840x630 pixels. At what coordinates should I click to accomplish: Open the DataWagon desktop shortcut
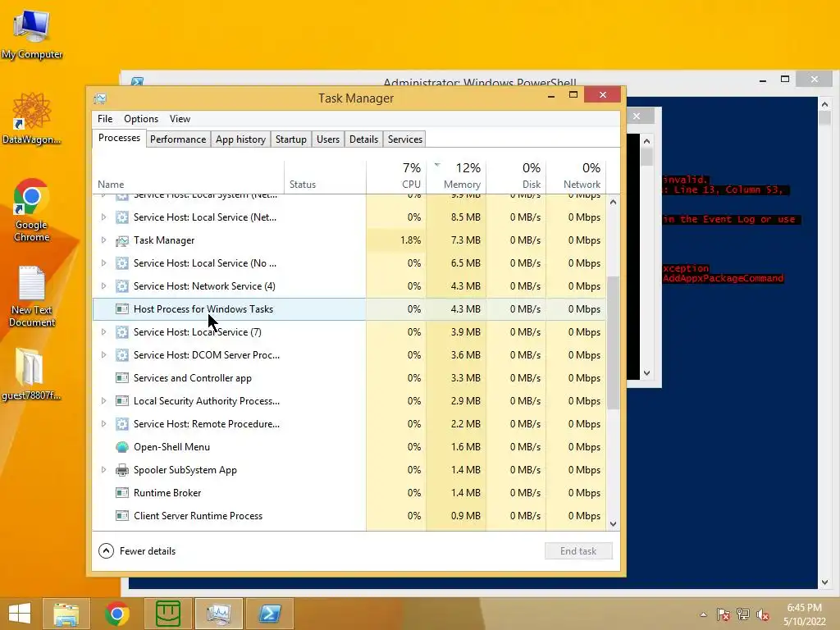[x=32, y=118]
